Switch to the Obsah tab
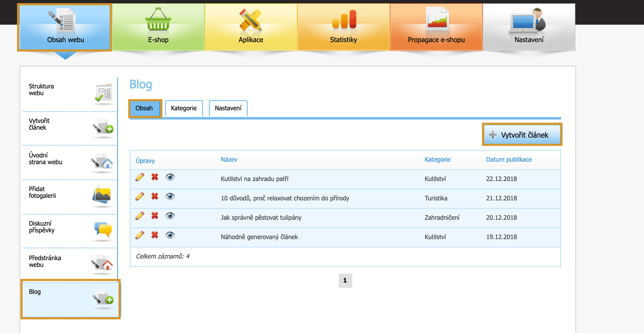Viewport: 644px width, 333px height. coord(144,108)
